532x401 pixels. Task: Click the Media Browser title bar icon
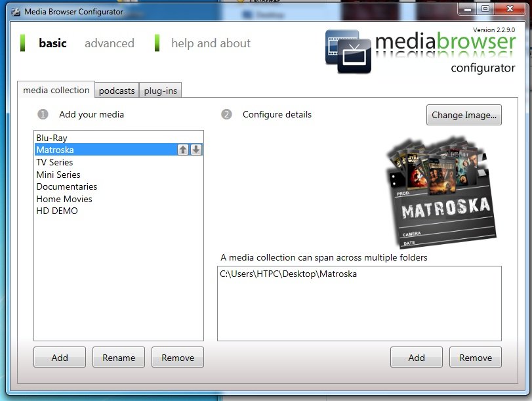pyautogui.click(x=16, y=12)
